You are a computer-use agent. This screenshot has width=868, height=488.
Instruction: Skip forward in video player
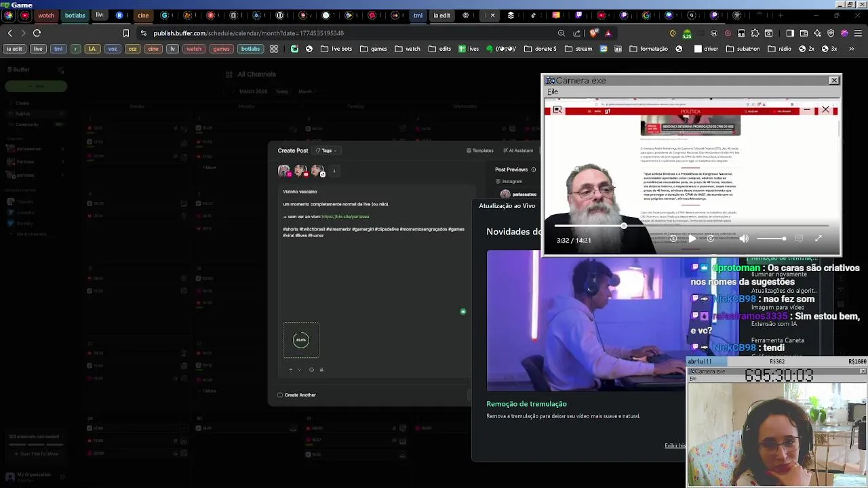[710, 239]
